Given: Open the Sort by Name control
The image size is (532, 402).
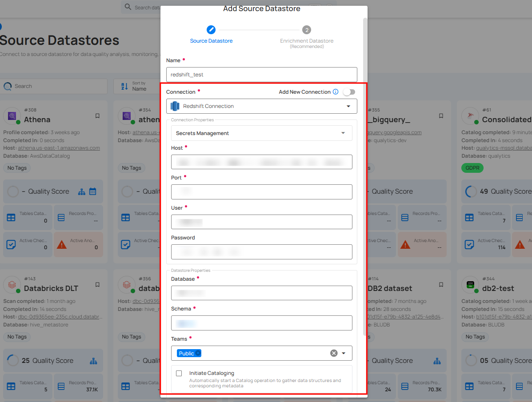Looking at the screenshot, I should click(136, 86).
